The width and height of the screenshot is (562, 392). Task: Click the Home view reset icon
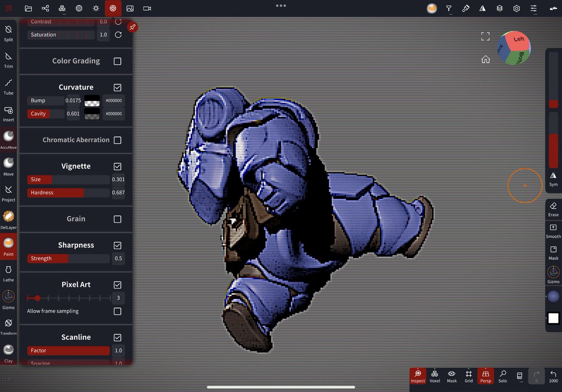[486, 59]
